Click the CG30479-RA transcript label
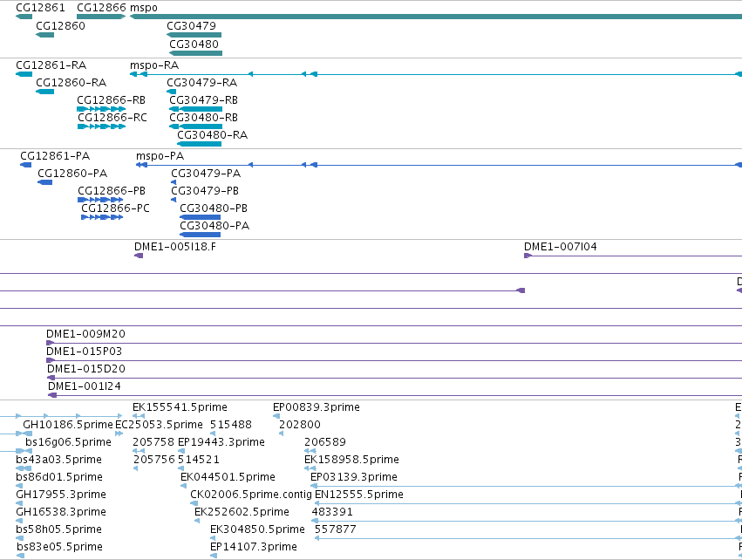742x560 pixels. (x=202, y=82)
